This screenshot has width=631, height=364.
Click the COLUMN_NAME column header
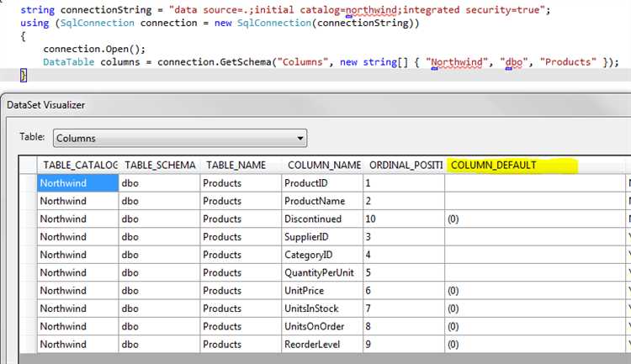[x=322, y=165]
